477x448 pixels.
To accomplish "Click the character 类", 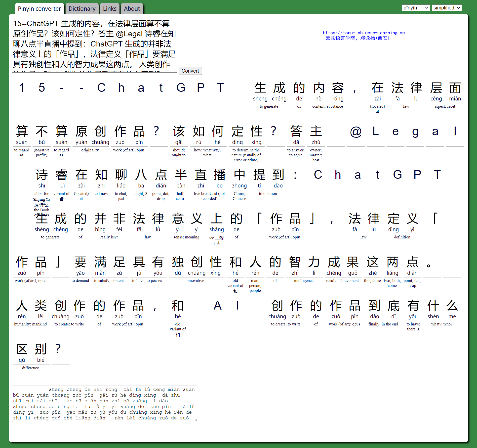I will (x=41, y=306).
